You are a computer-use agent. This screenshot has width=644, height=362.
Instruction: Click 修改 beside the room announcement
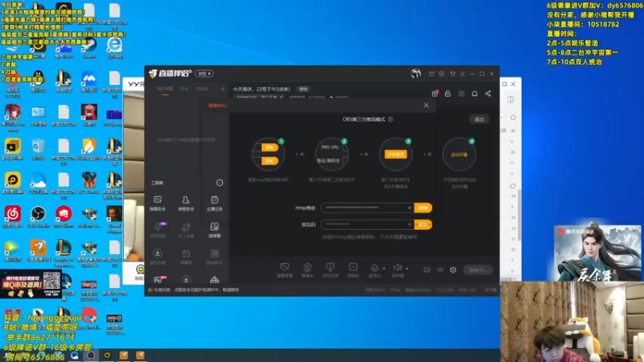tap(303, 89)
